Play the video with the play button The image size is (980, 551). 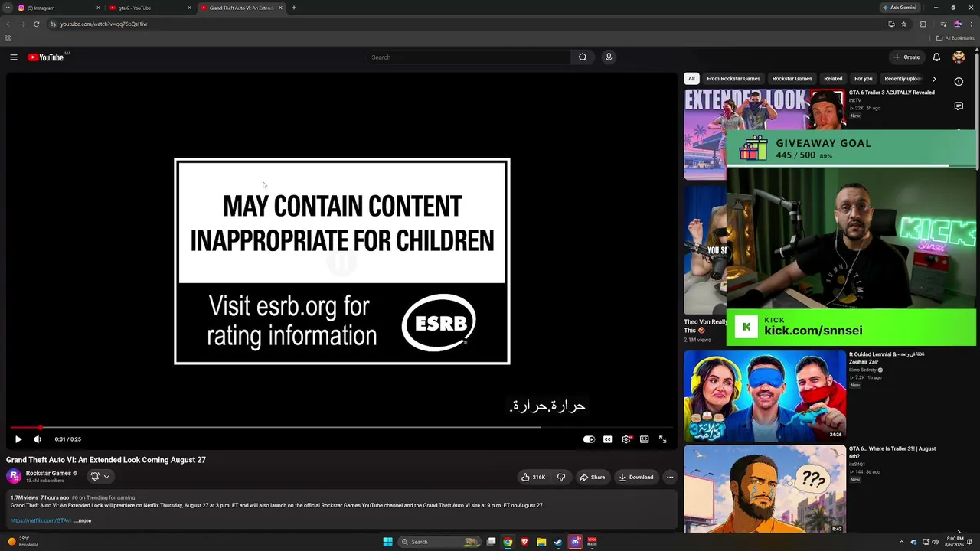pos(18,439)
